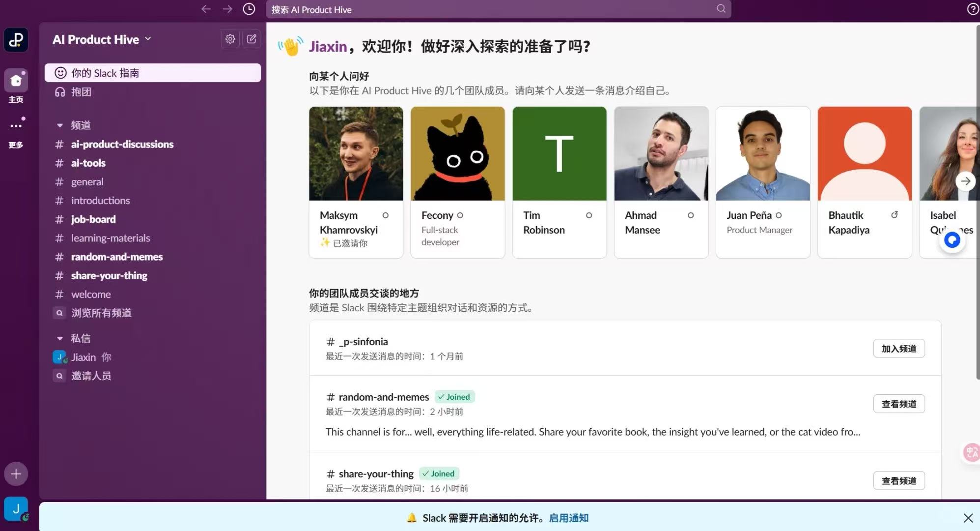Open the More three-dots icon

click(16, 126)
